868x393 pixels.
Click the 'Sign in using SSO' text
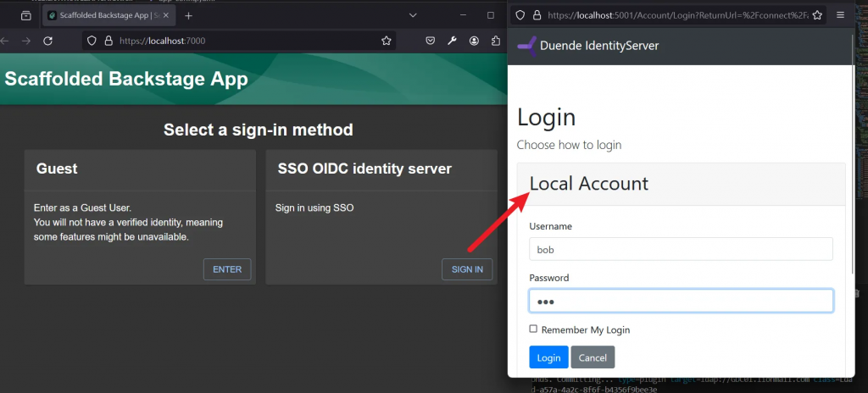314,208
